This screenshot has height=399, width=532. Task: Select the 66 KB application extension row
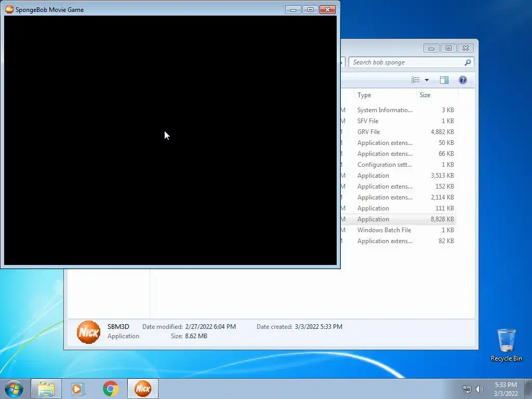[x=398, y=154]
